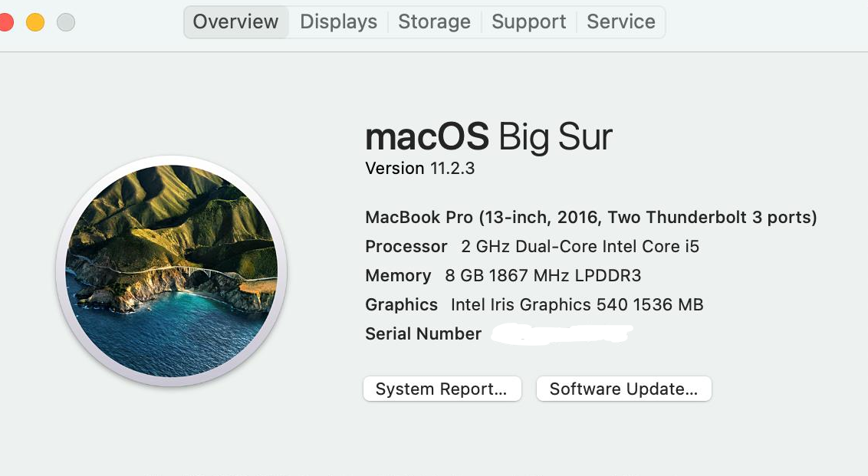
Task: Click the Serial Number label
Action: click(423, 334)
